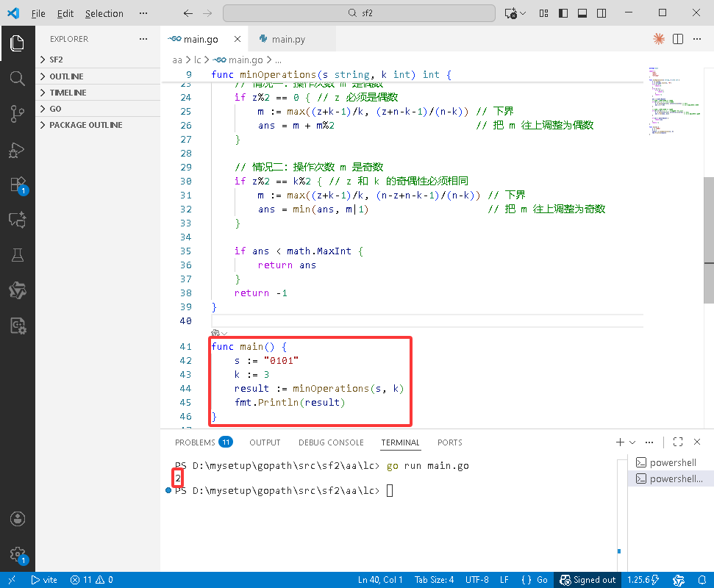
Task: Open the Testing flask view
Action: pyautogui.click(x=18, y=255)
